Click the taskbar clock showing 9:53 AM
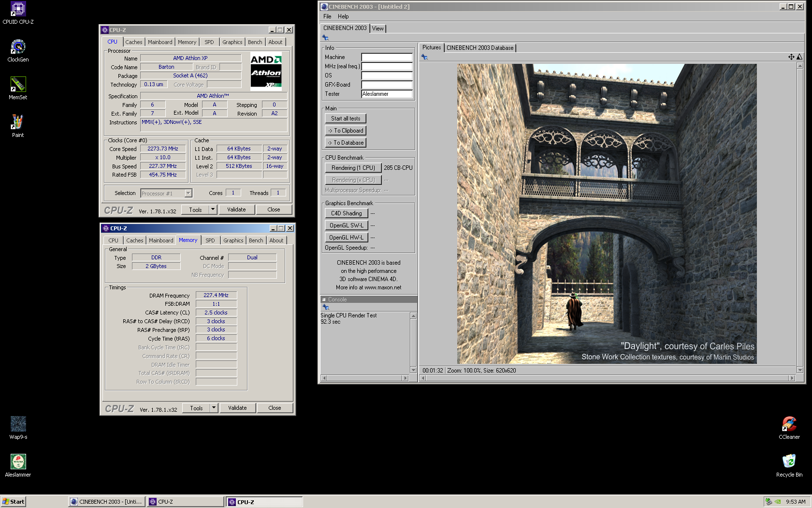Viewport: 812px width, 508px height. (796, 502)
